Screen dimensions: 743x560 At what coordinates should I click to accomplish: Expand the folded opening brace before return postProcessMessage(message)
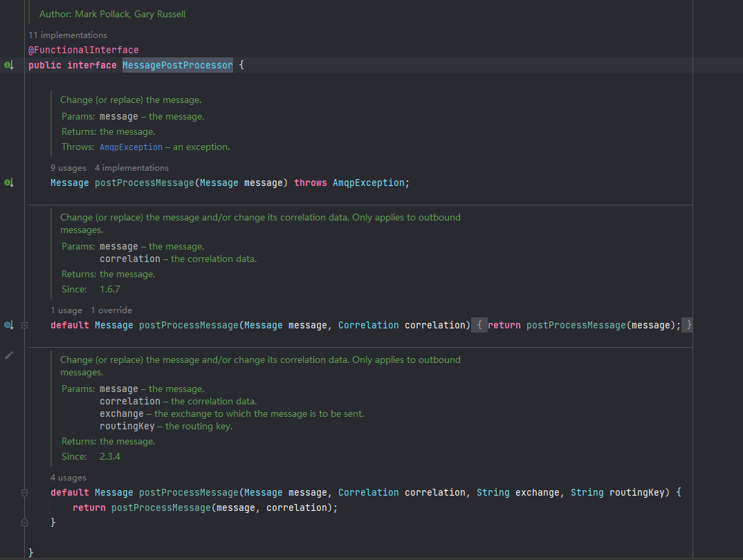tap(479, 325)
